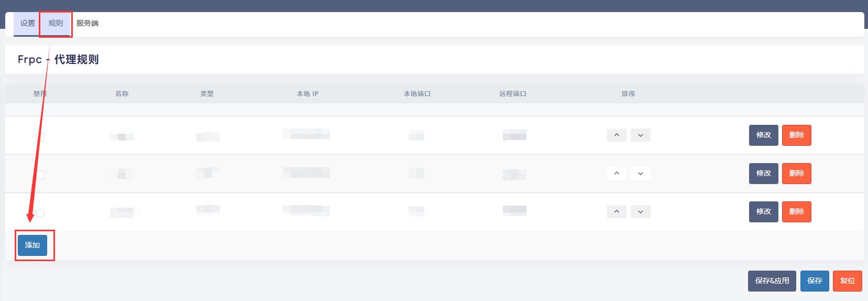Screen dimensions: 868x301
Task: Click 保存&应用 button
Action: tap(772, 281)
